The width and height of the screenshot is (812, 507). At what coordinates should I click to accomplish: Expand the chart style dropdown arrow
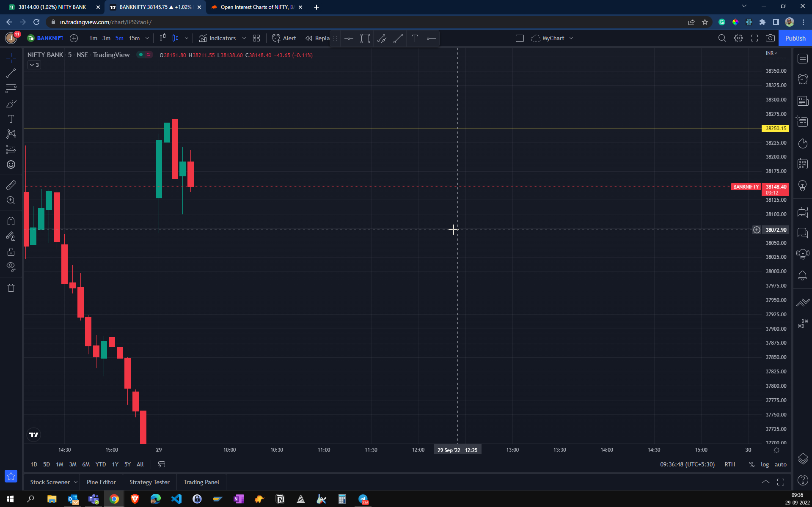[186, 38]
